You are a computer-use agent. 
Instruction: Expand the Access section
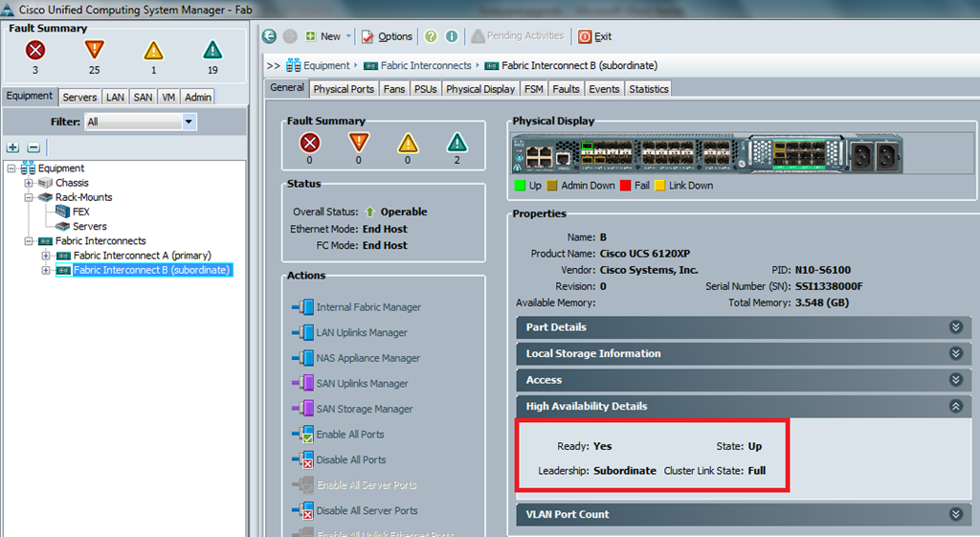click(744, 379)
